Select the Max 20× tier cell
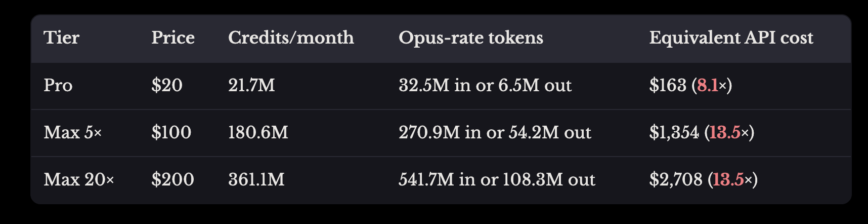 click(x=79, y=180)
